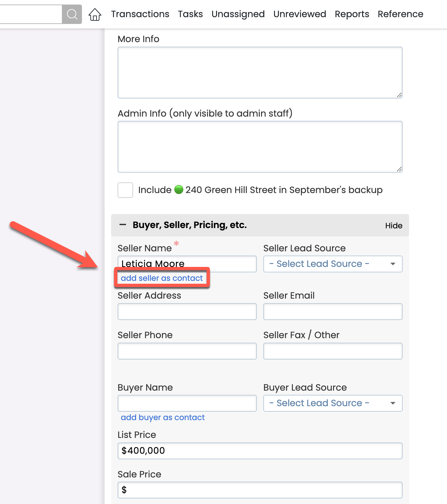Click the add buyer as contact link

click(x=163, y=418)
